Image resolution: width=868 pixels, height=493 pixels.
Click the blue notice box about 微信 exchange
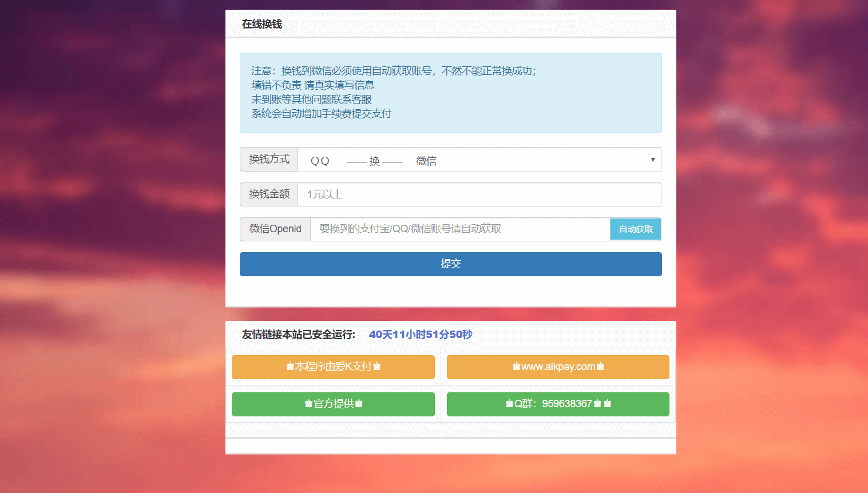coord(450,93)
